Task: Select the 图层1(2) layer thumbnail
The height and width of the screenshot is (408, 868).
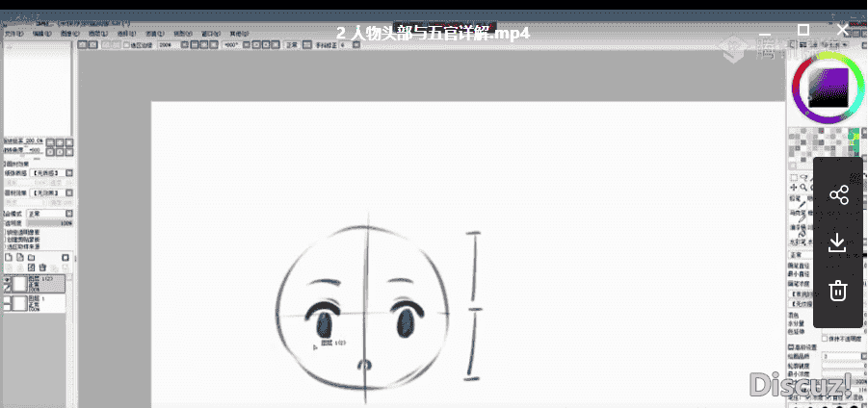Action: click(x=20, y=284)
